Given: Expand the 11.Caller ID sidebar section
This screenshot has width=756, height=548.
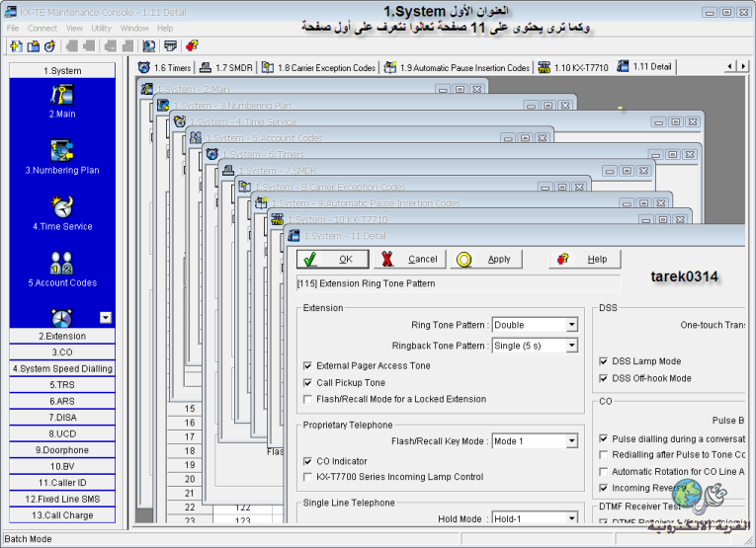Looking at the screenshot, I should point(62,483).
